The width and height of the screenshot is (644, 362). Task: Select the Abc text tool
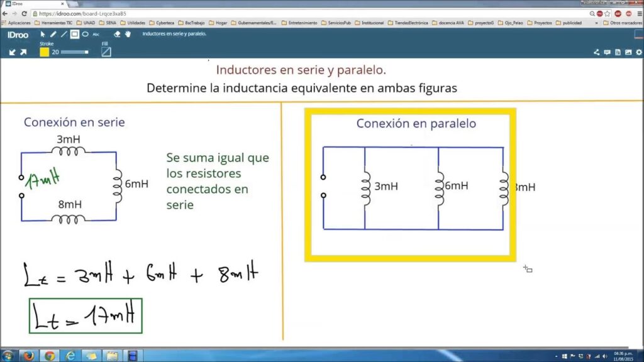coord(96,34)
